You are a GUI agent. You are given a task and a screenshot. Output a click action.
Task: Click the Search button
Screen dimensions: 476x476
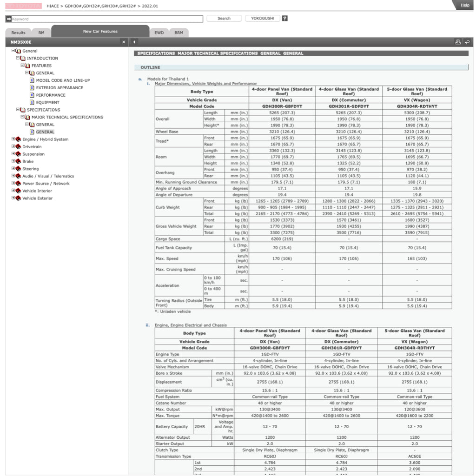[224, 19]
